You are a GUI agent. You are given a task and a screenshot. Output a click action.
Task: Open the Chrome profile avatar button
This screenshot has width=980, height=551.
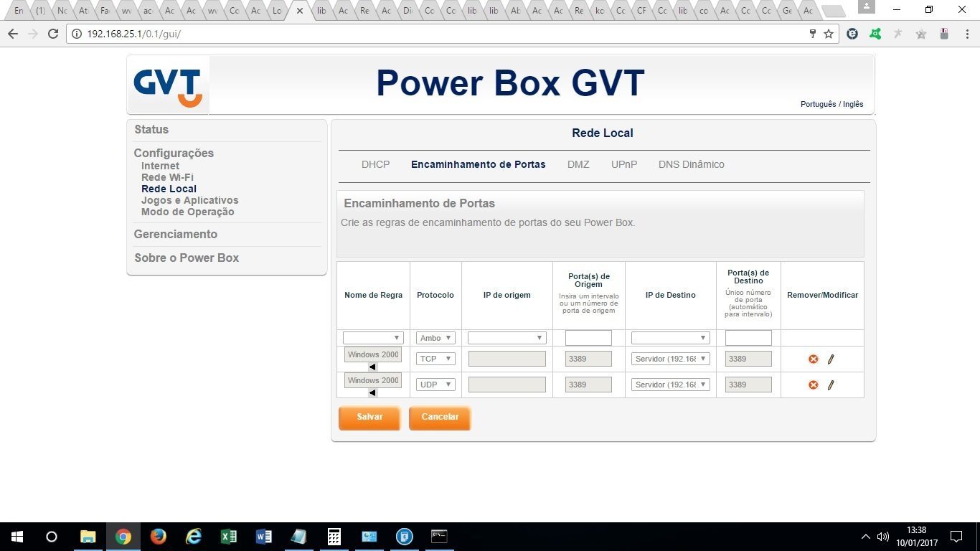pos(867,7)
